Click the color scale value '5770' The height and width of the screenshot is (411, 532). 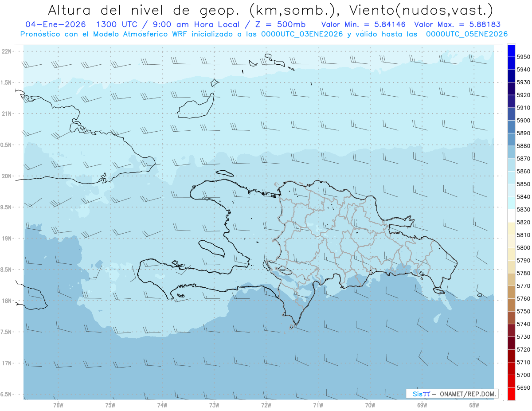[524, 286]
